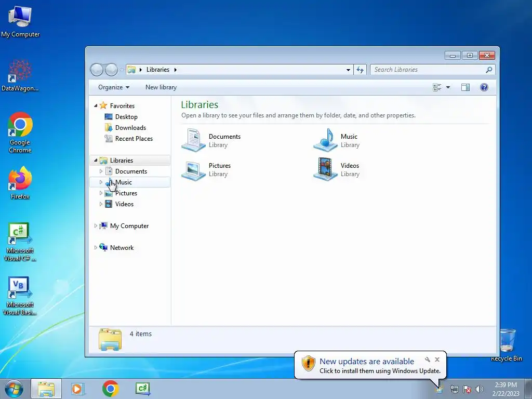Select Documents in navigation tree

(x=131, y=171)
